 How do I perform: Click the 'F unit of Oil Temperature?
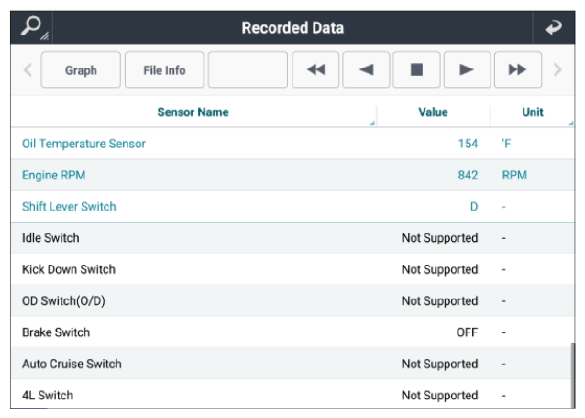click(x=506, y=143)
